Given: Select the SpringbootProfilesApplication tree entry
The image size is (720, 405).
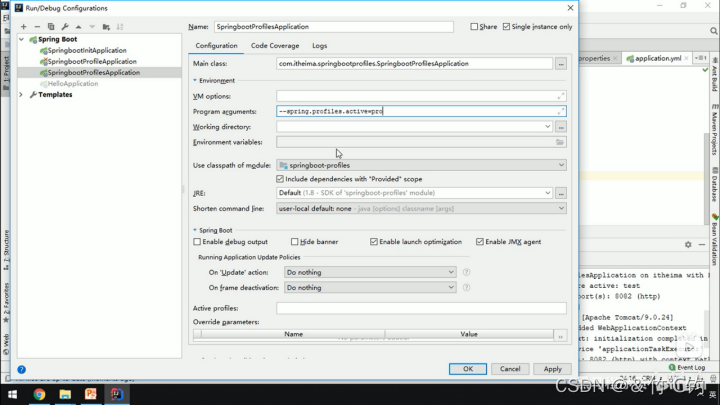Looking at the screenshot, I should click(94, 73).
